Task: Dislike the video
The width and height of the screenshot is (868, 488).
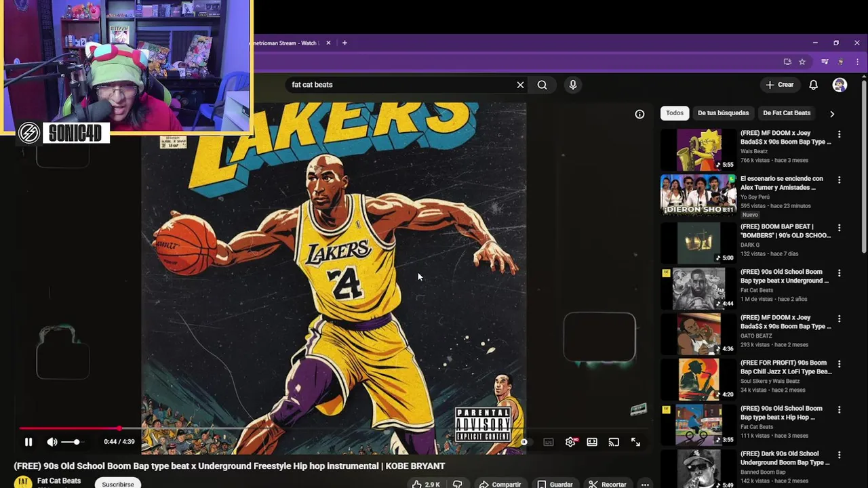Action: pos(458,484)
